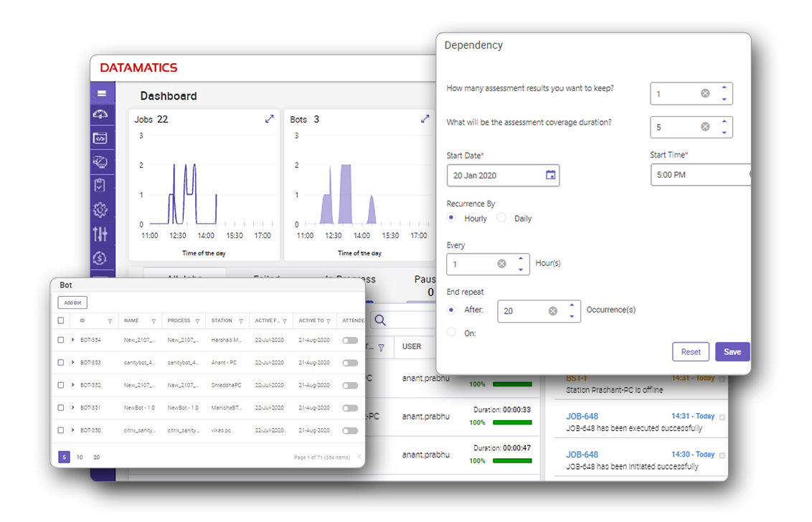Expand the Jobs chart to full view

click(270, 119)
